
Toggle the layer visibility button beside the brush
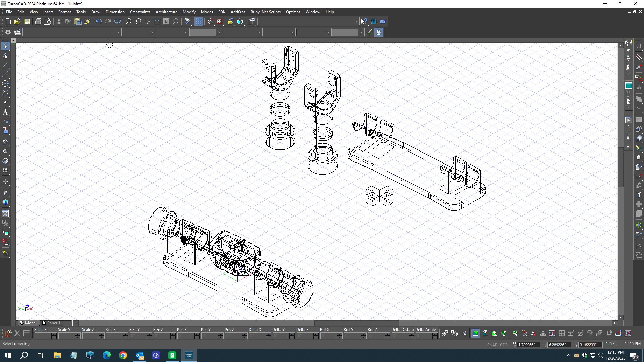(x=379, y=32)
